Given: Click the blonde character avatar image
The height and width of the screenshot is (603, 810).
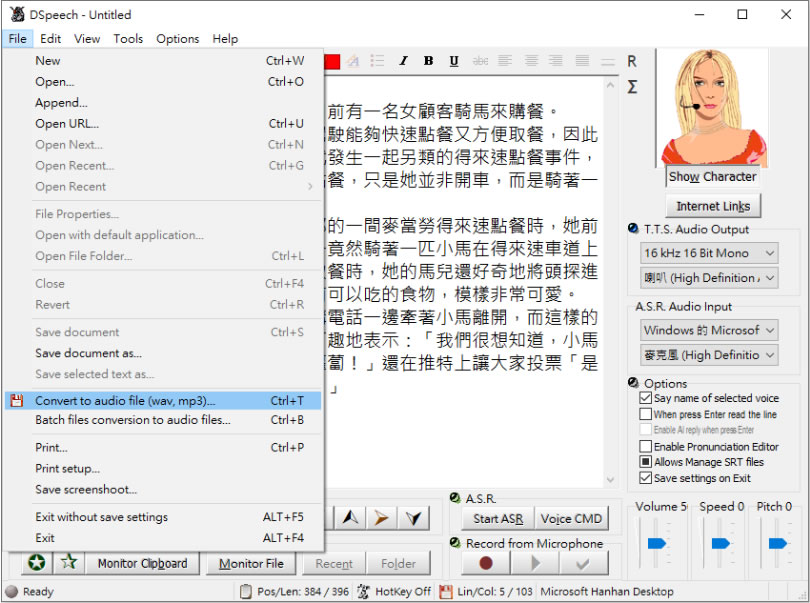Looking at the screenshot, I should click(x=713, y=107).
